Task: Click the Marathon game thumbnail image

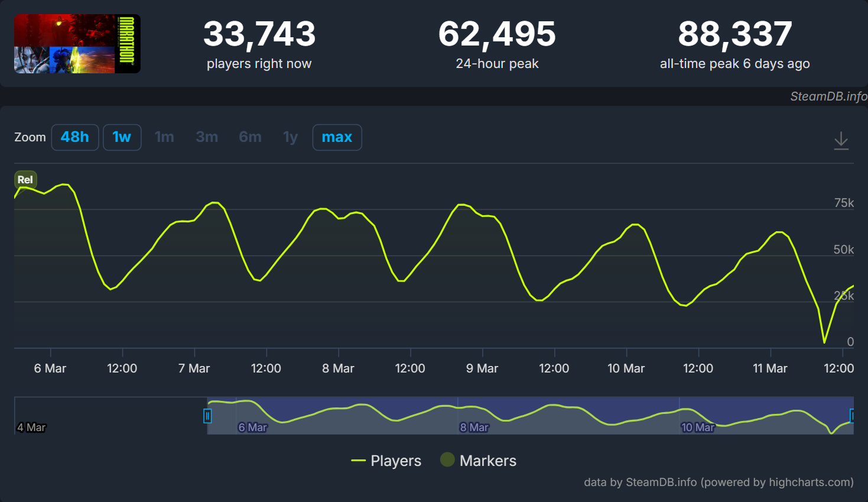Action: coord(77,44)
